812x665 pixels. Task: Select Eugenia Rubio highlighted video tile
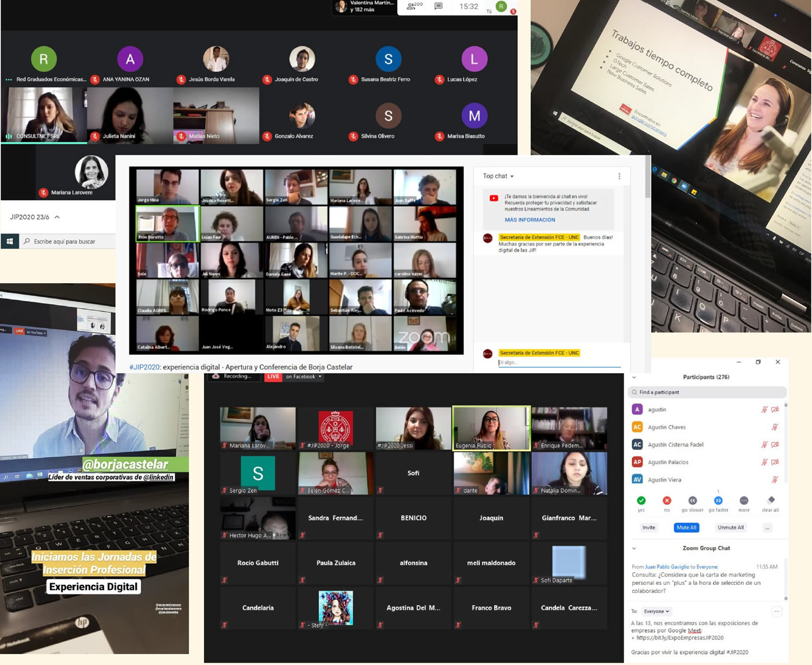tap(492, 428)
